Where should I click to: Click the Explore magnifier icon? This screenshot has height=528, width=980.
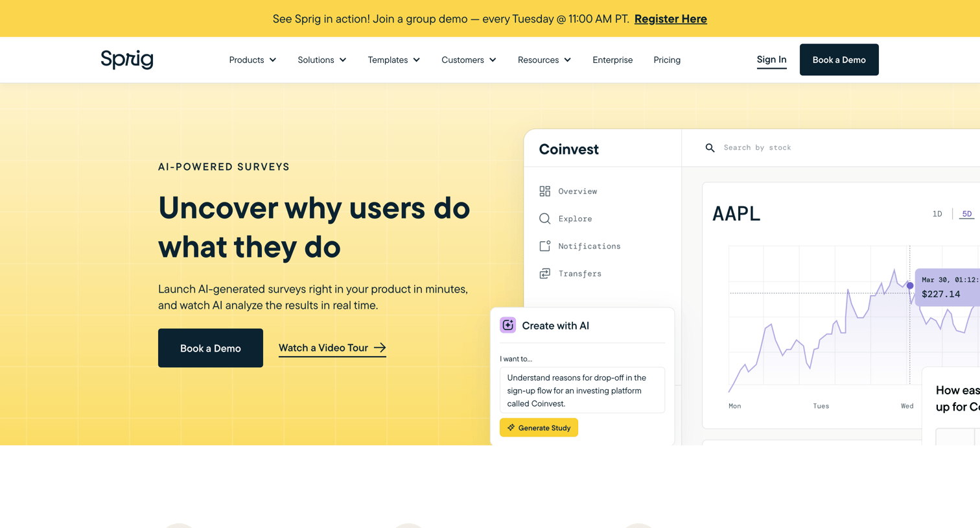click(x=544, y=219)
